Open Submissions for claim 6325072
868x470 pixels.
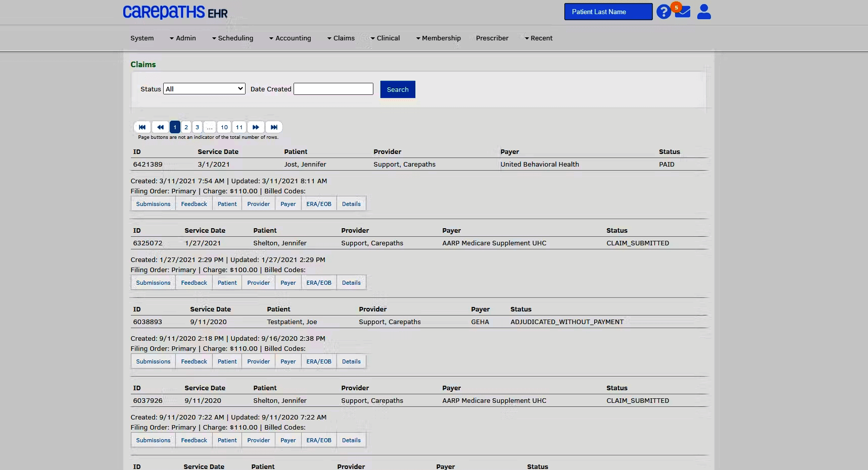pyautogui.click(x=153, y=282)
